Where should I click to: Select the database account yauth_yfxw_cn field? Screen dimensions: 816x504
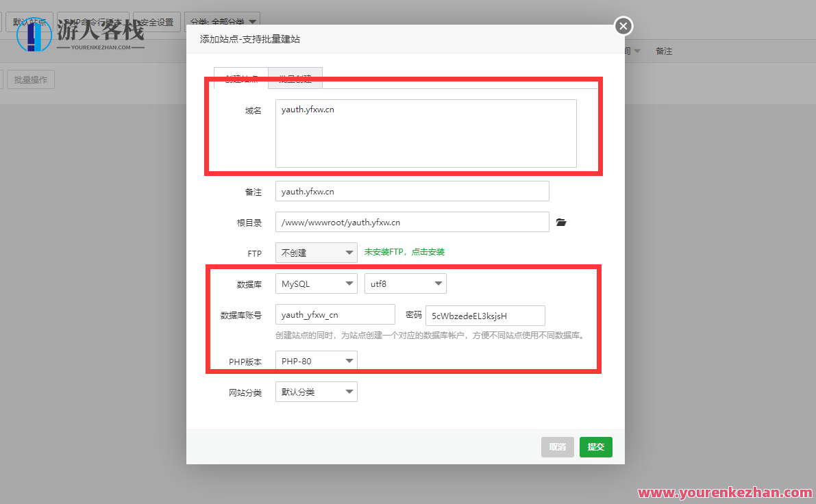pos(334,314)
